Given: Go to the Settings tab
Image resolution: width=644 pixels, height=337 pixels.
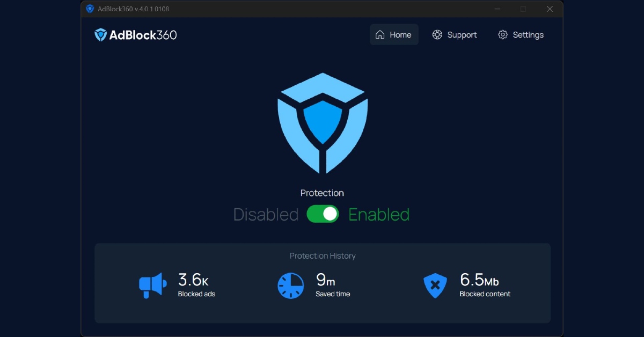Looking at the screenshot, I should point(521,35).
